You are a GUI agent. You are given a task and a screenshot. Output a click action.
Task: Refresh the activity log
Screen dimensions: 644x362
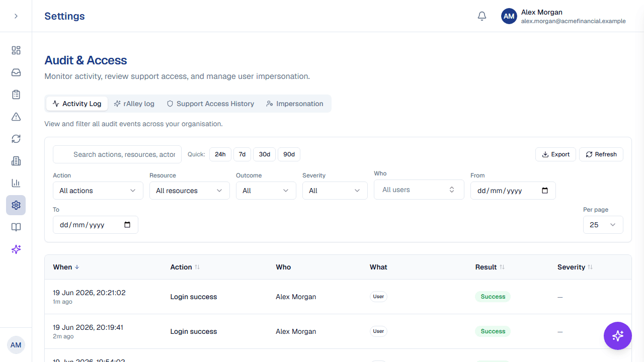pos(601,154)
